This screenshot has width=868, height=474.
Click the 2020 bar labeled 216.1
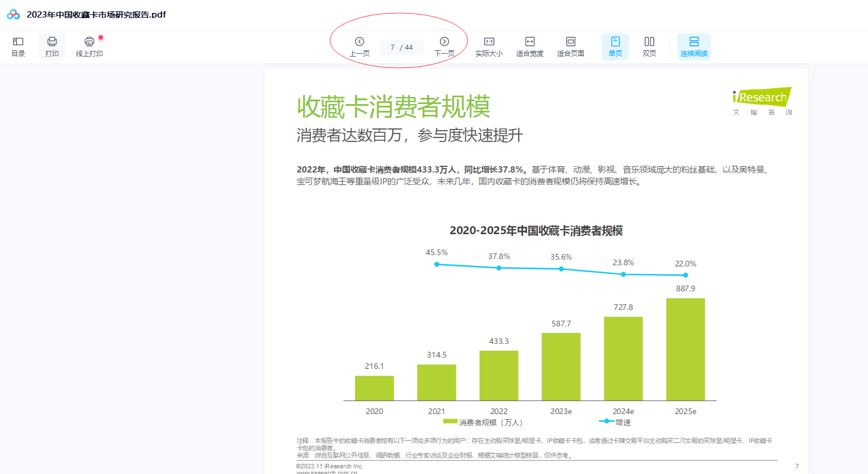tap(374, 388)
